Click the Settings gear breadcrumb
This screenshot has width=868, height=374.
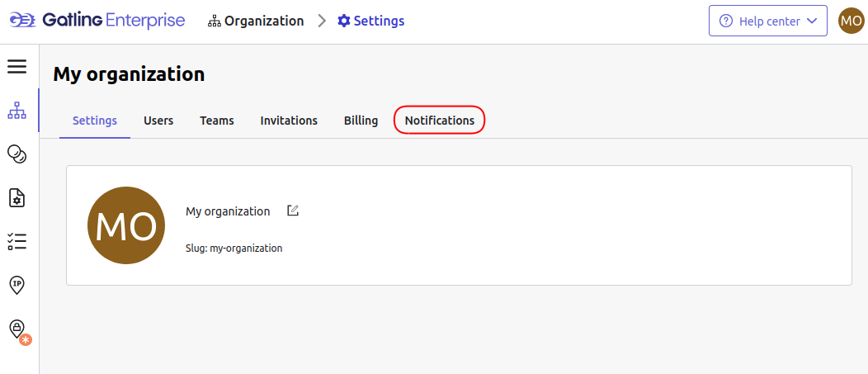coord(371,21)
